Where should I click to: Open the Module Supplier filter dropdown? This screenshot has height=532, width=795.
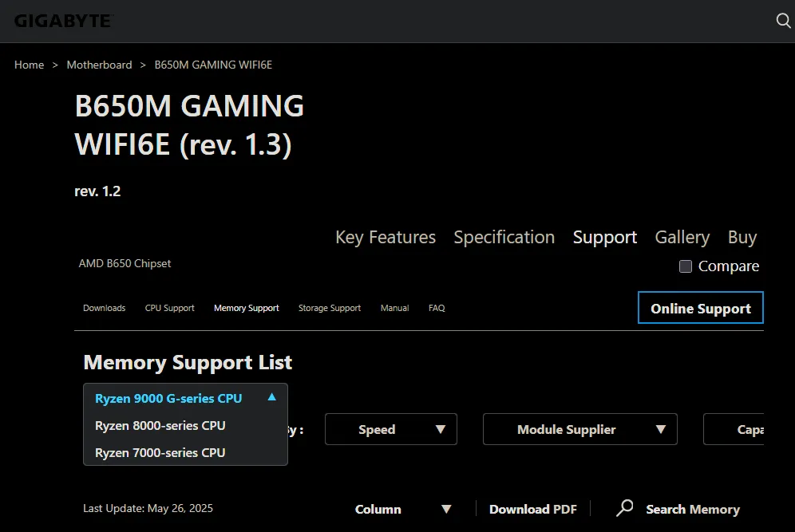580,430
